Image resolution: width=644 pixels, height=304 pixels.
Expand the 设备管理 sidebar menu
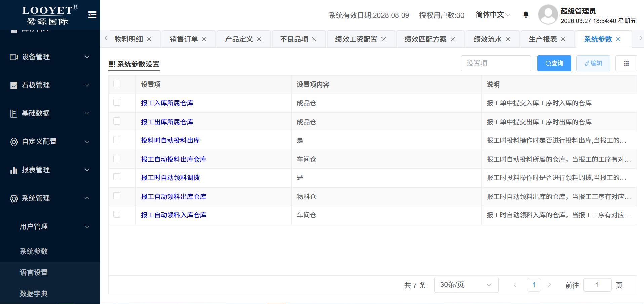pos(50,57)
